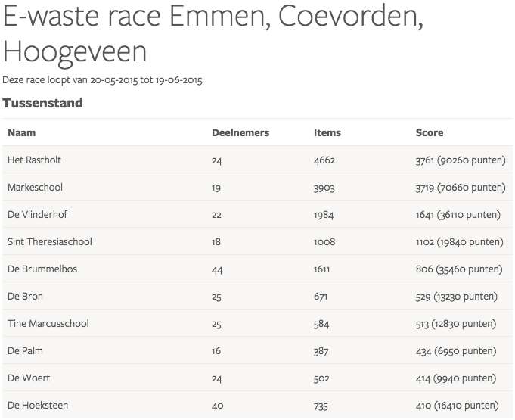Screen dimensions: 515x420
Task: Select the Tine Marcusschool entry
Action: (48, 324)
